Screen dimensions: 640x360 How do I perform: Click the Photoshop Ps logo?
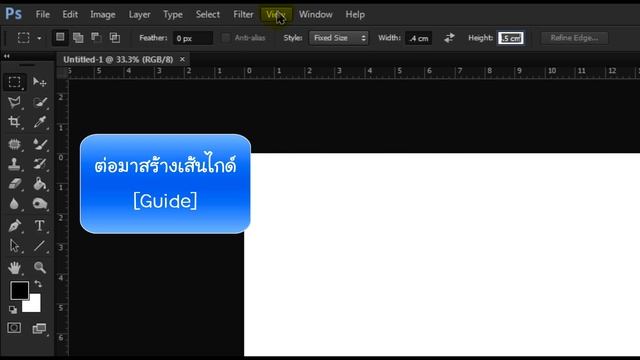[x=13, y=14]
